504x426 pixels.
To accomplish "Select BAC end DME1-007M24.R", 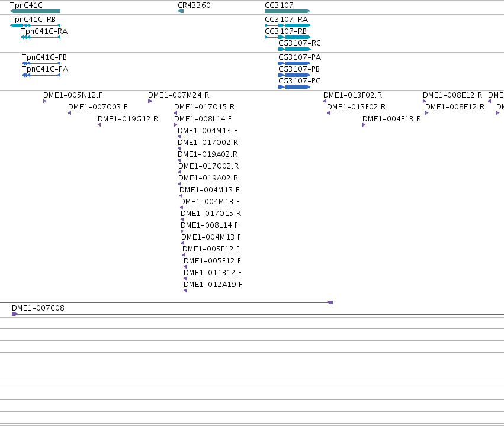I will coord(179,95).
